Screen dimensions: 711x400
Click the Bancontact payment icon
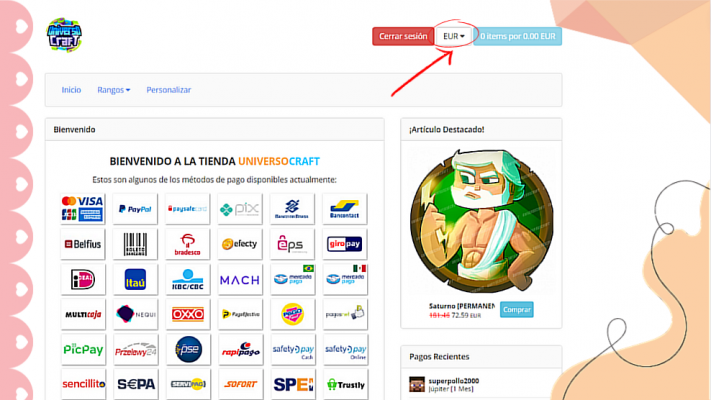[x=345, y=209]
